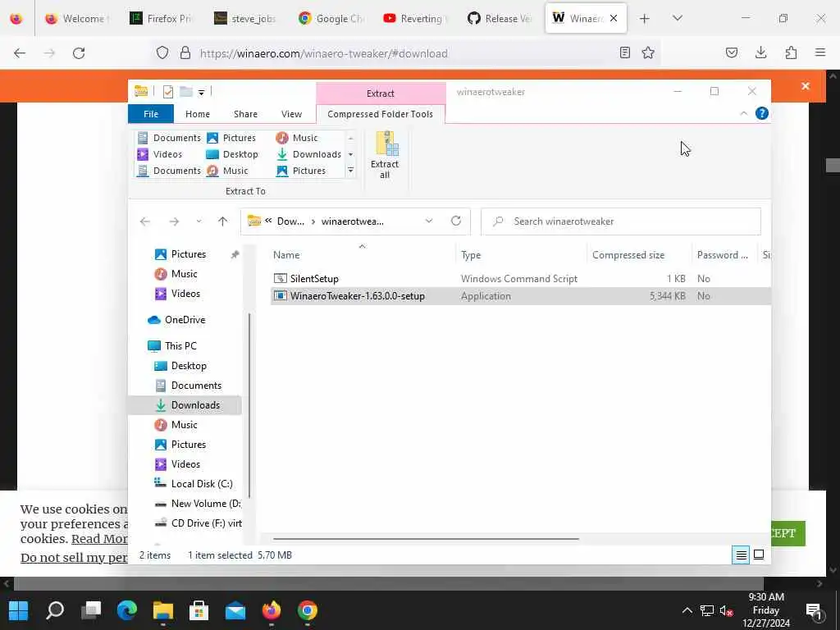Click the tracking protection shield icon
Screen dimensions: 840x630
tap(162, 52)
